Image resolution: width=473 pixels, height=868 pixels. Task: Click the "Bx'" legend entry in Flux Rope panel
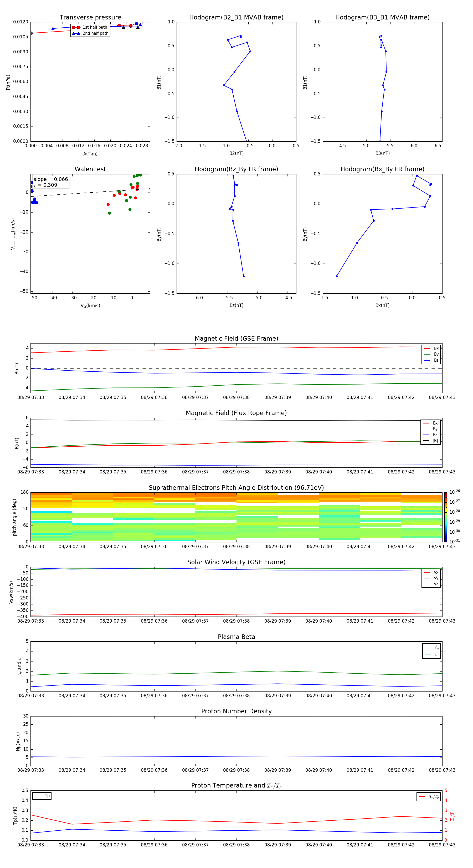point(431,423)
